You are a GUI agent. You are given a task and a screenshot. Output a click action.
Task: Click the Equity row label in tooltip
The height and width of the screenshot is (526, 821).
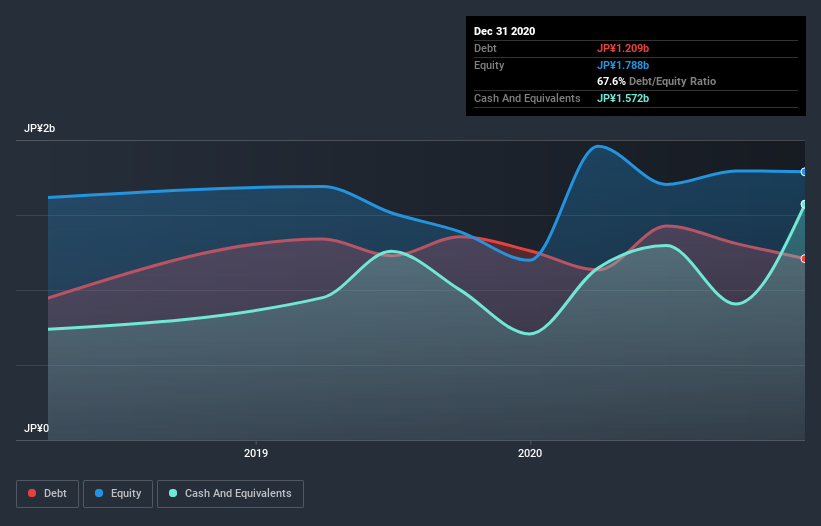point(489,65)
